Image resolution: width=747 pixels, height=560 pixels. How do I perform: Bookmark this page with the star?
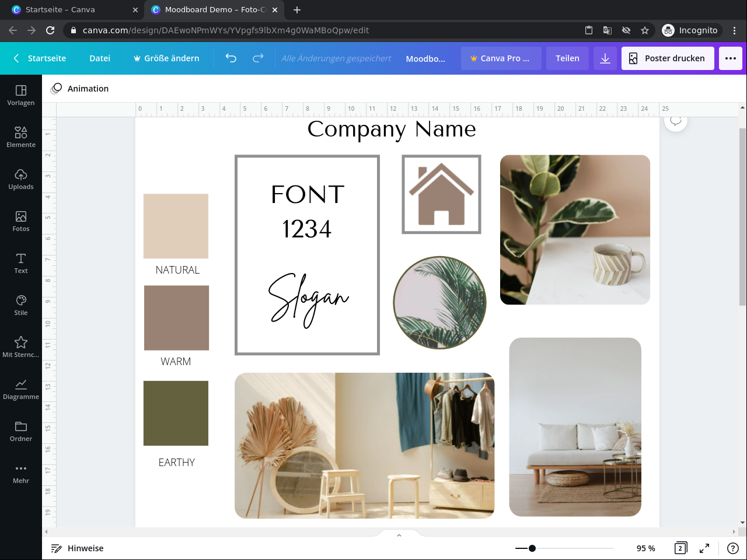[645, 30]
